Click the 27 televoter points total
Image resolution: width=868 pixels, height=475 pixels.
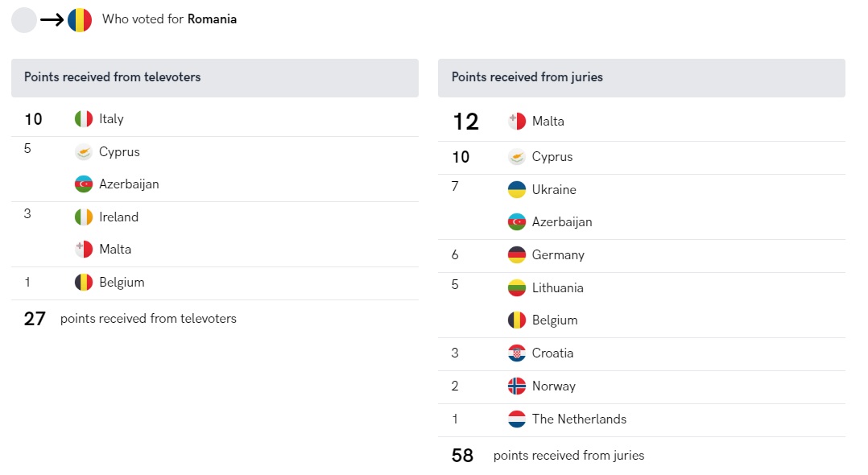35,319
